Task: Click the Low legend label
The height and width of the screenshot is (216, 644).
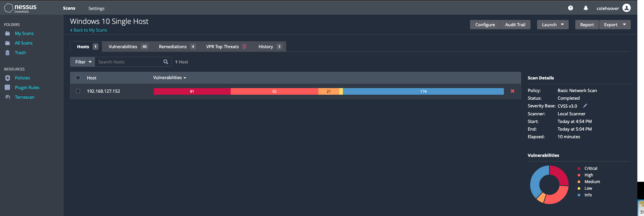Action: tap(588, 188)
